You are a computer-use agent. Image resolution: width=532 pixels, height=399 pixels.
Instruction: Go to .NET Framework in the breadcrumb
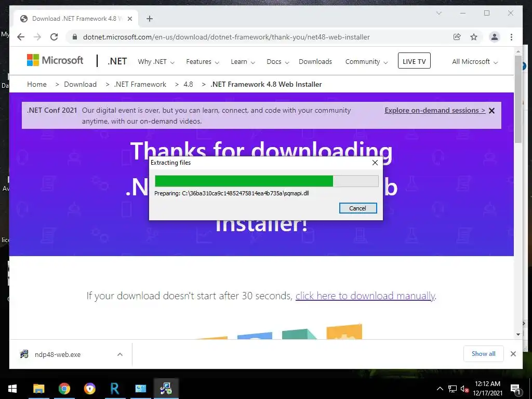coord(140,84)
